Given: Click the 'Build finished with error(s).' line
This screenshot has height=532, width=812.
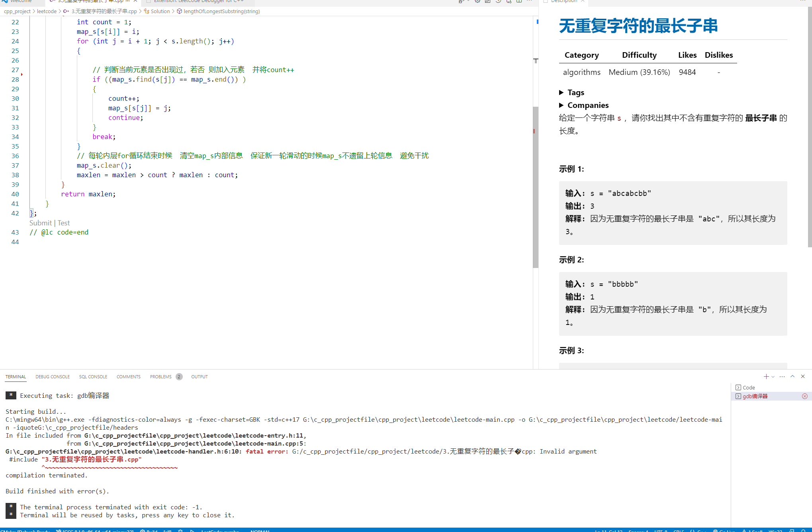Looking at the screenshot, I should (57, 491).
